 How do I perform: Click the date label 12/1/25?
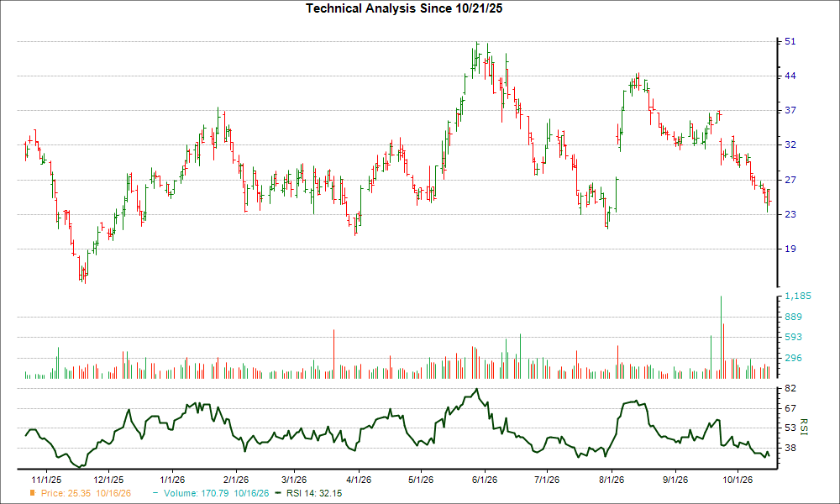[108, 480]
